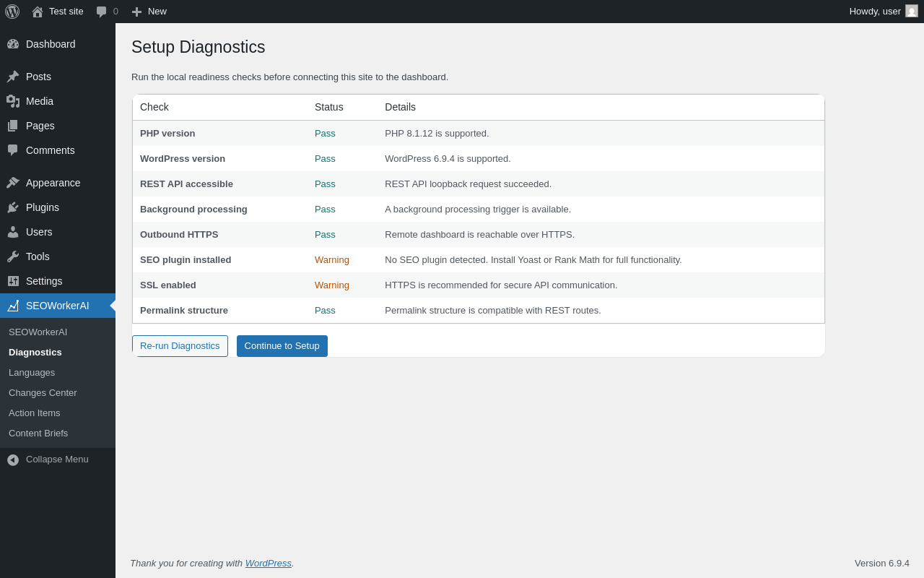Image resolution: width=924 pixels, height=578 pixels.
Task: Open Action Items submenu entry
Action: coord(35,413)
